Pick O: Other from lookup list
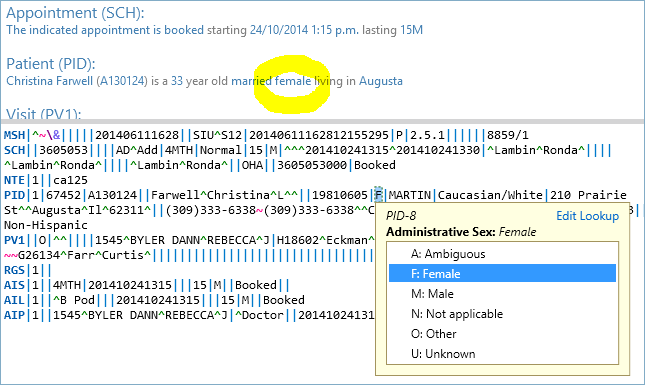 [x=503, y=334]
